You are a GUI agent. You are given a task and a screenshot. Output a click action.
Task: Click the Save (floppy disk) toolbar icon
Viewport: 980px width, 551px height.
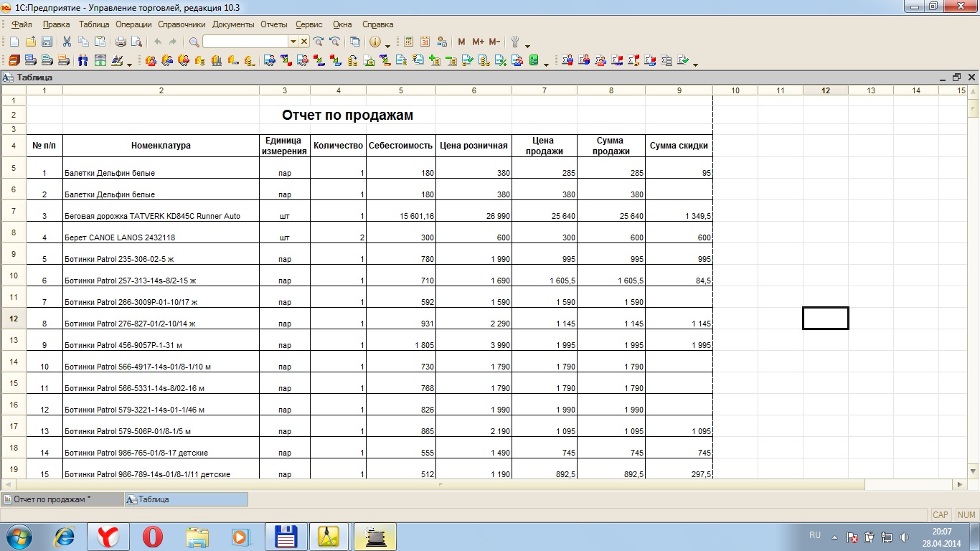[x=47, y=42]
